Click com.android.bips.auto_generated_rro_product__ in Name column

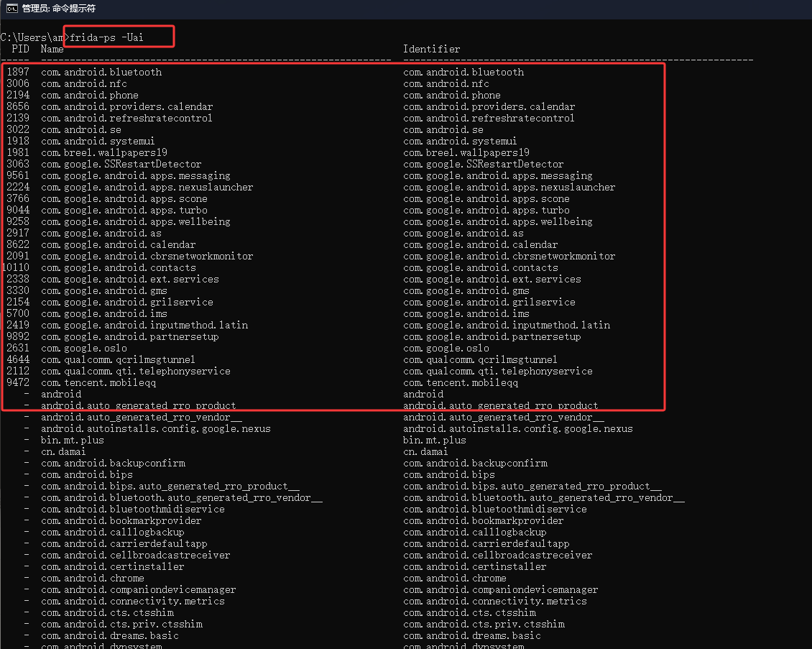[x=170, y=487]
